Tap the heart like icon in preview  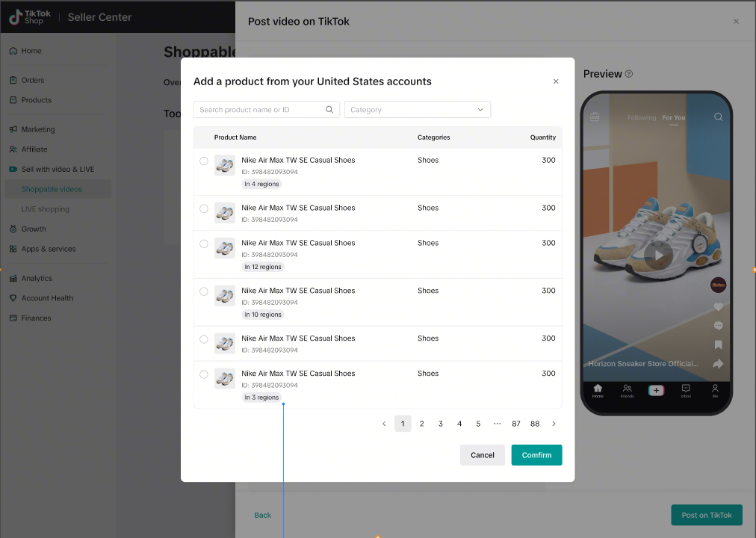click(x=718, y=306)
